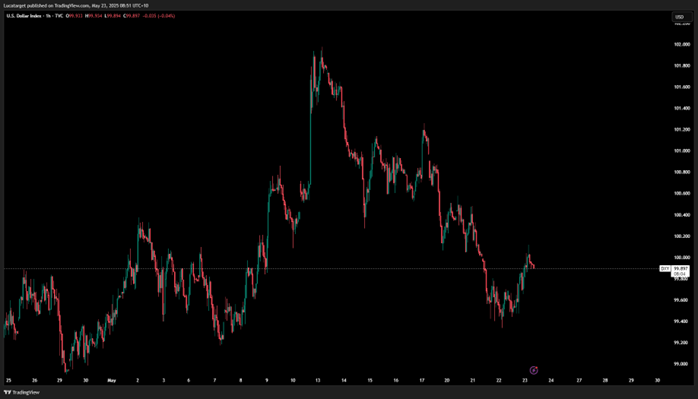Select the DXY symbol tag on the price line
Screen dimensions: 698x399
665,269
